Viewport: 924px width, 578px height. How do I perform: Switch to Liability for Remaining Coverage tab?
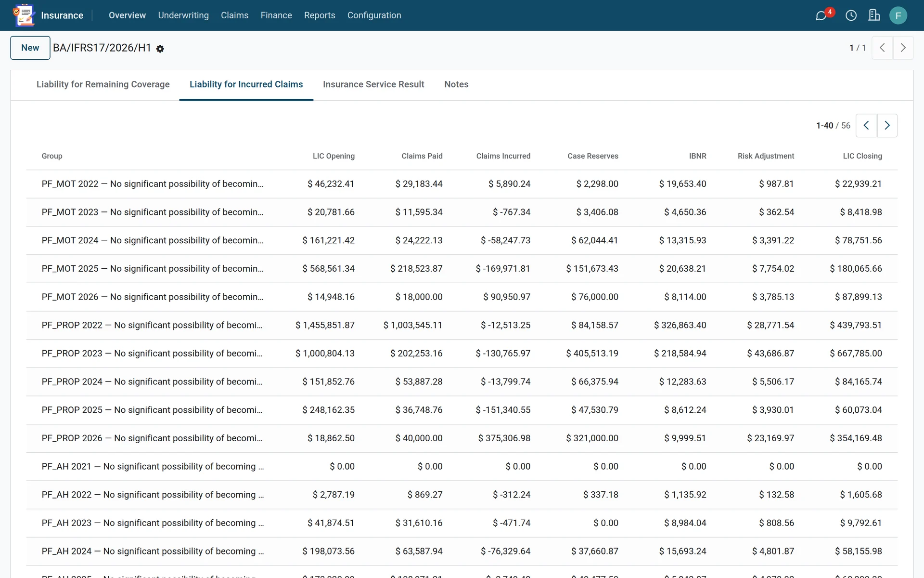pos(103,84)
